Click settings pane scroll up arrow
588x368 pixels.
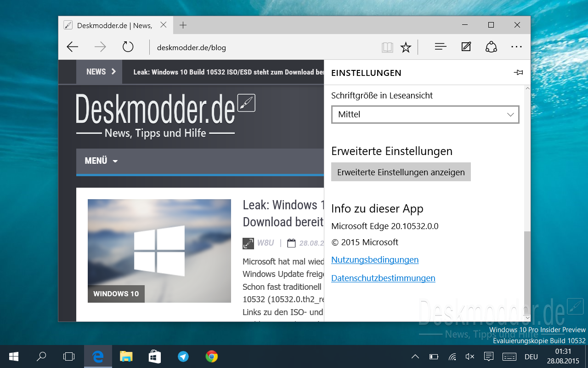[527, 88]
